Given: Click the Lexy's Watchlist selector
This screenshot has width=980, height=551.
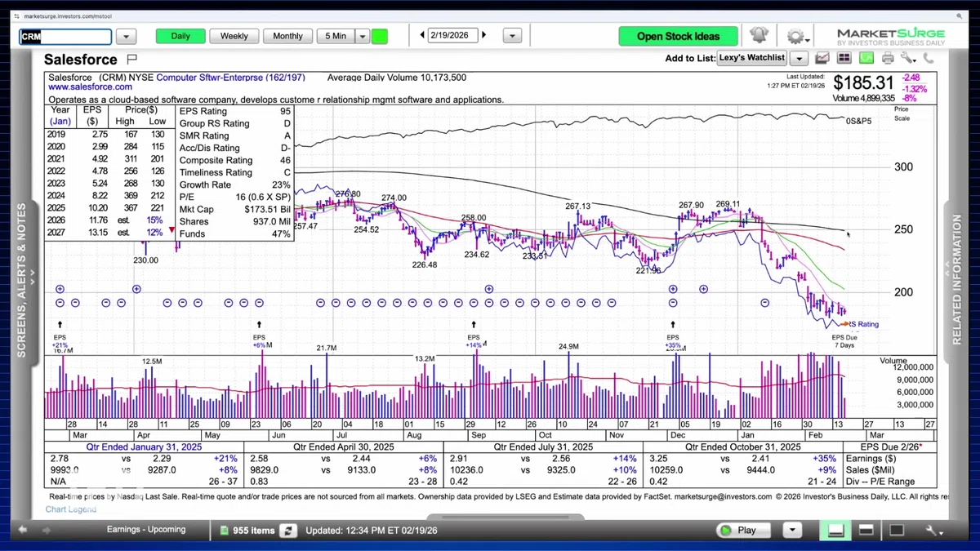Looking at the screenshot, I should 751,58.
